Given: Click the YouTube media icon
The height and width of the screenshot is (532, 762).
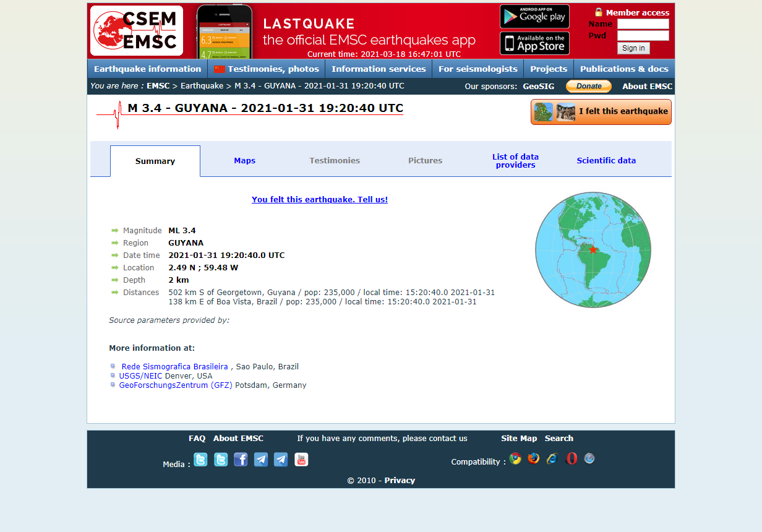Looking at the screenshot, I should pos(301,459).
